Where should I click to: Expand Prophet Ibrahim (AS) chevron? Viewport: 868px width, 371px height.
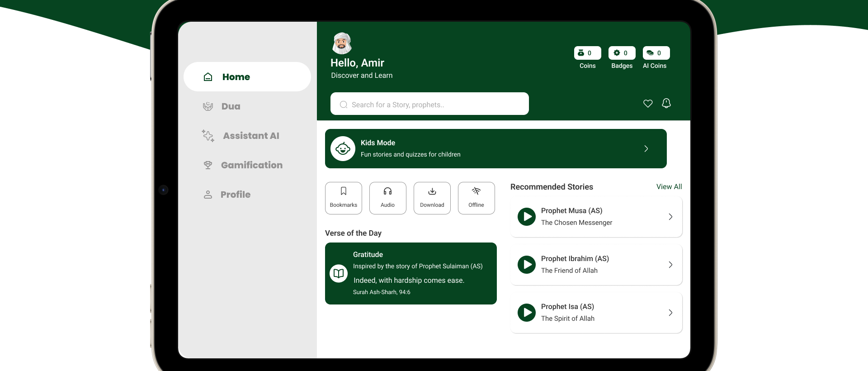[x=670, y=265]
